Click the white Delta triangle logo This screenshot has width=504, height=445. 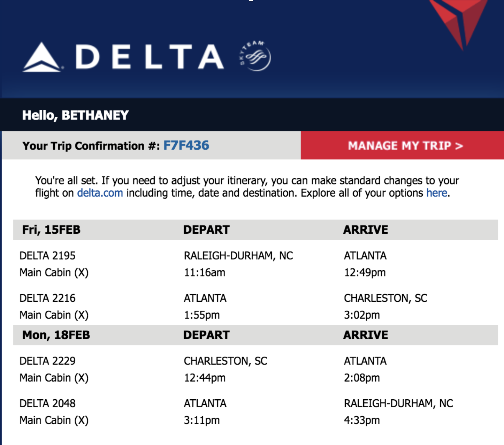coord(42,57)
